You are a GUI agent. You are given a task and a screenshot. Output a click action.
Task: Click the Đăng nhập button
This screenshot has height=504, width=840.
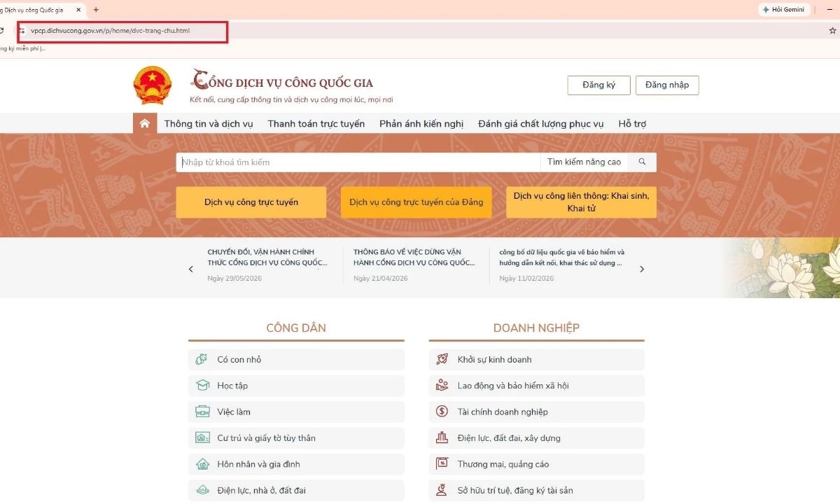click(x=667, y=85)
